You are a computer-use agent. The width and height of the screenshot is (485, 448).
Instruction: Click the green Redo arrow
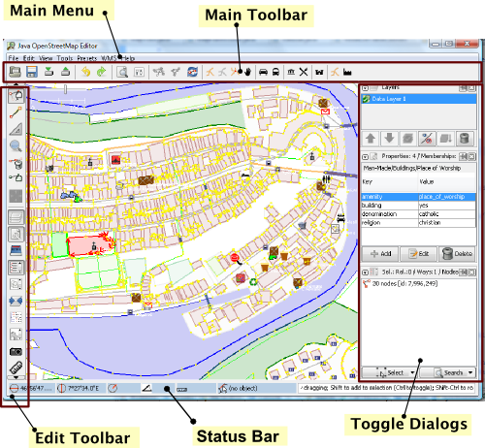click(102, 72)
